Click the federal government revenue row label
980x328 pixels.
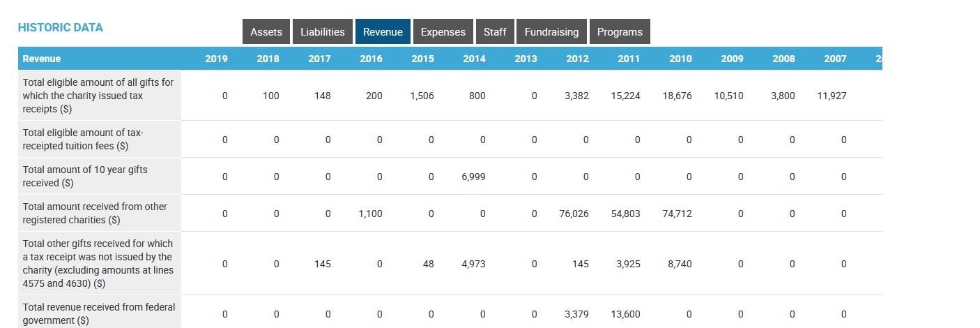[98, 313]
